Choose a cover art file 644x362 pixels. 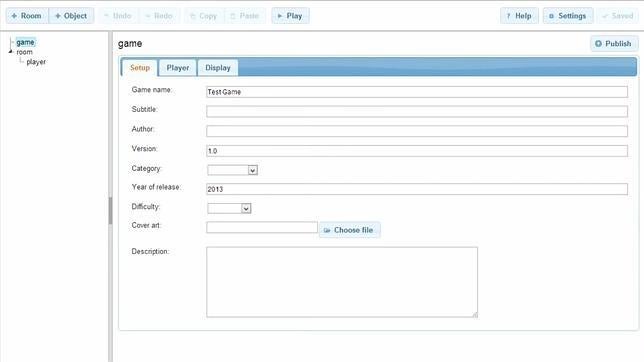tap(350, 230)
